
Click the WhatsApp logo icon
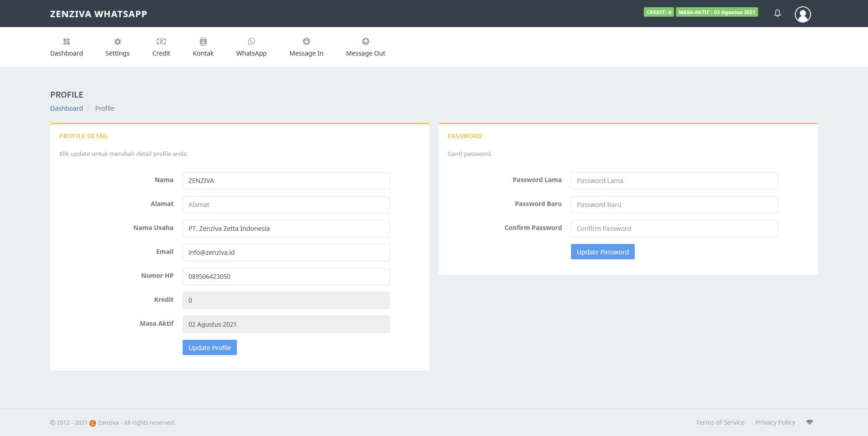click(x=251, y=42)
